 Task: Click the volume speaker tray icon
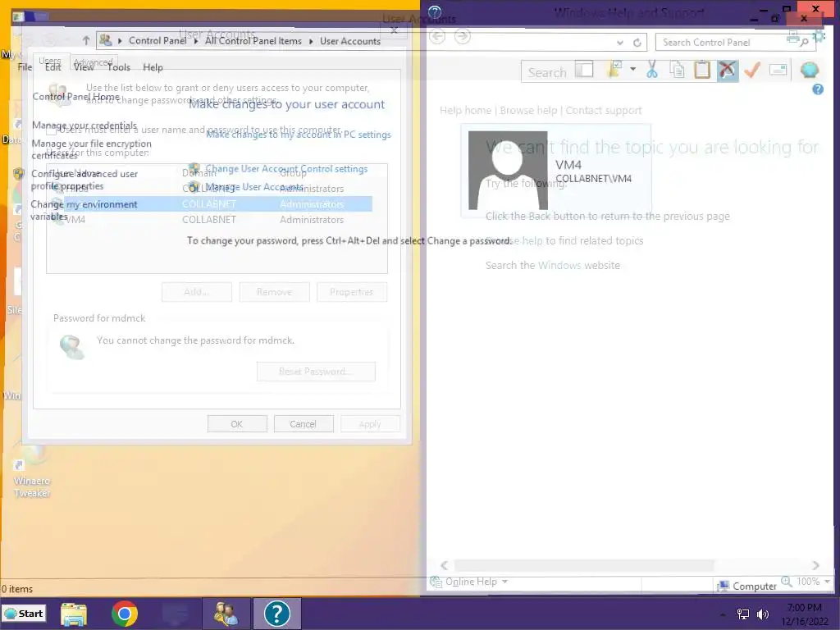[763, 614]
